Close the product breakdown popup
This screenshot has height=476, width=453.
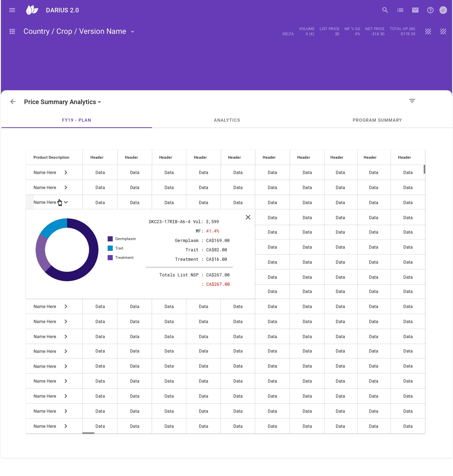[248, 217]
